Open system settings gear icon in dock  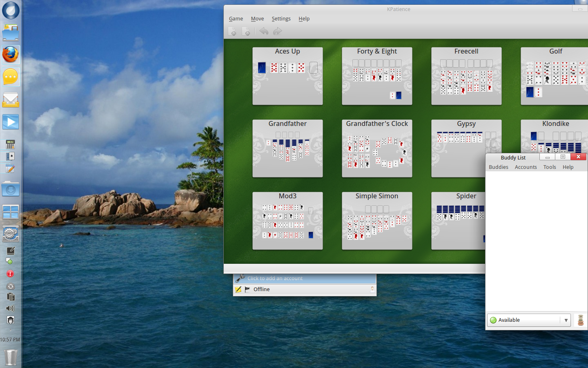11,234
